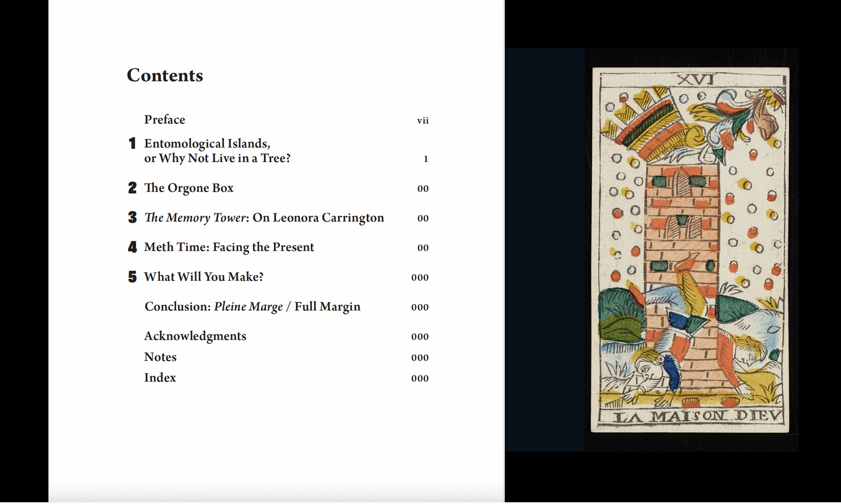The height and width of the screenshot is (504, 841).
Task: Open 'The Orgone Box' chapter
Action: click(189, 188)
